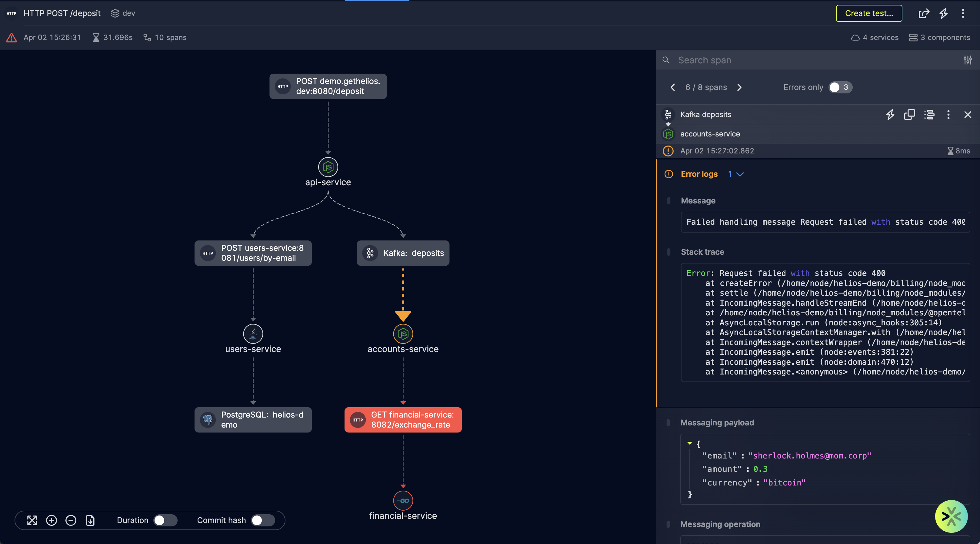Click the share trace icon

click(924, 13)
